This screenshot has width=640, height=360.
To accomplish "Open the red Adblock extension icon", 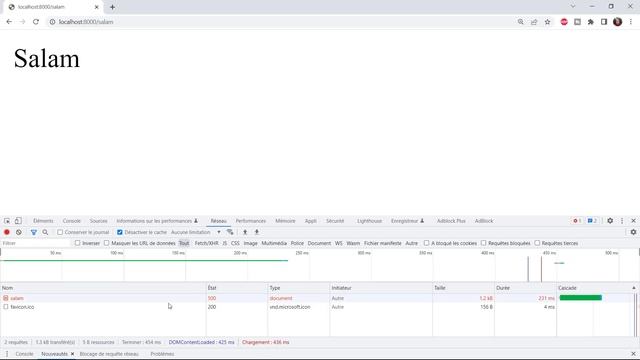I will click(564, 22).
